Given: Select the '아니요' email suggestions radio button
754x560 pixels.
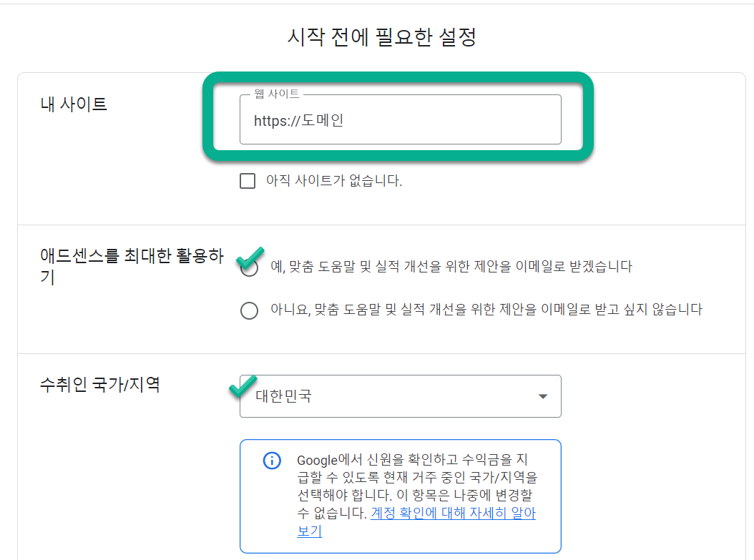Looking at the screenshot, I should pyautogui.click(x=249, y=309).
